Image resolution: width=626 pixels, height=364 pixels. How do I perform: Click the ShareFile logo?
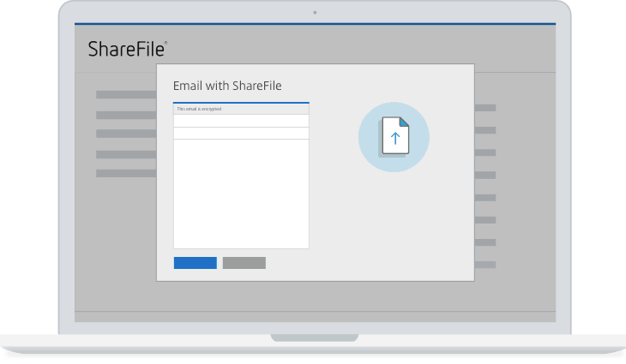coord(128,49)
